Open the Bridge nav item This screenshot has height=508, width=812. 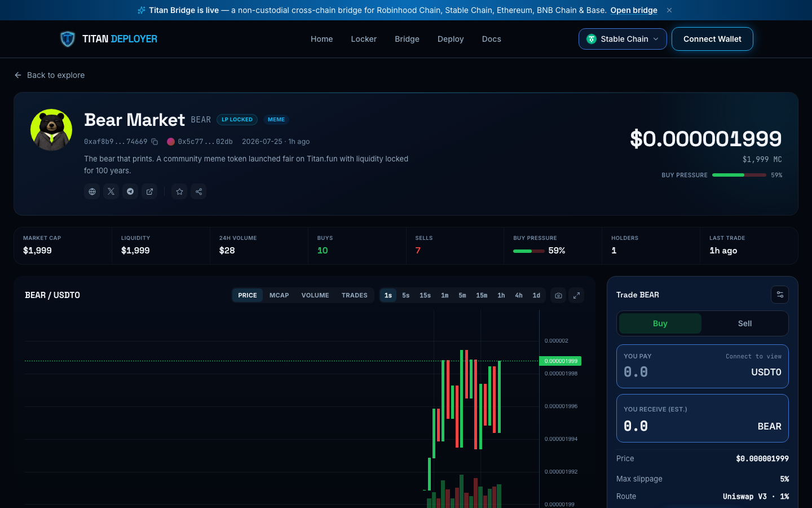tap(407, 39)
